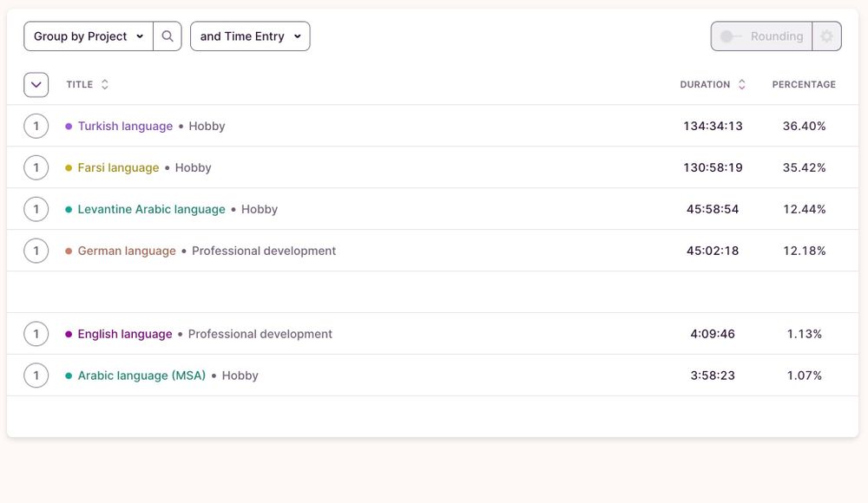The width and height of the screenshot is (868, 503).
Task: Click the TITLE column header text
Action: (80, 84)
